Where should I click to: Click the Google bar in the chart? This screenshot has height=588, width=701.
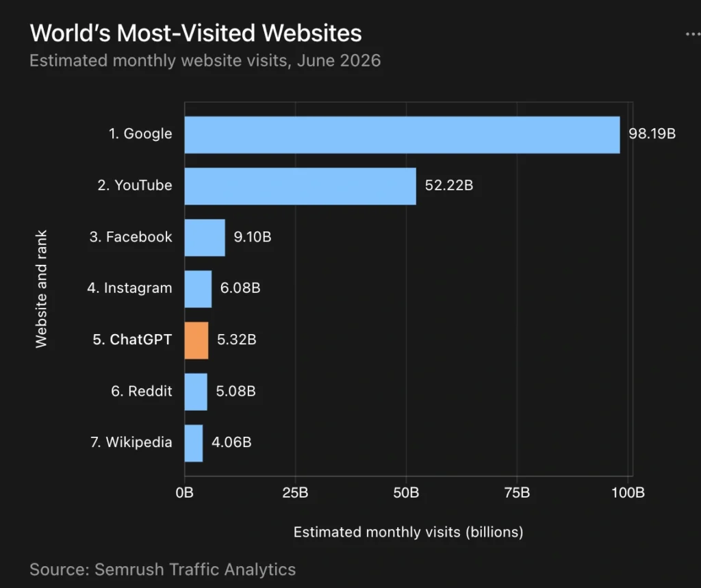(x=403, y=135)
